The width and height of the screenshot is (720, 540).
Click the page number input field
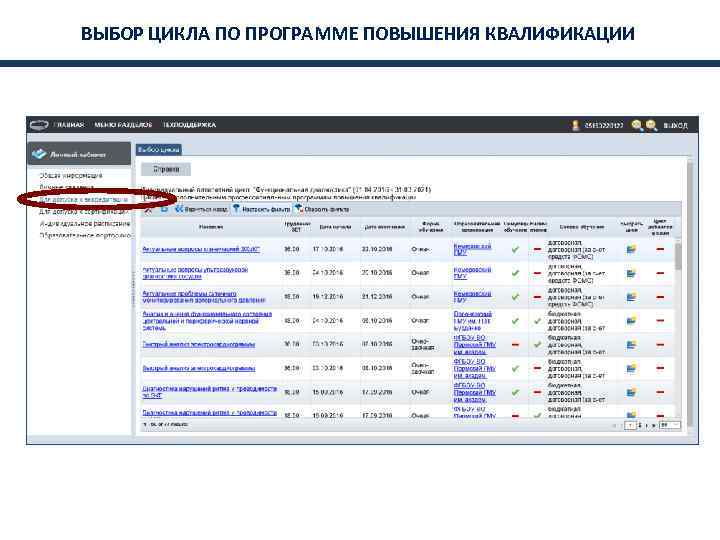(x=630, y=426)
